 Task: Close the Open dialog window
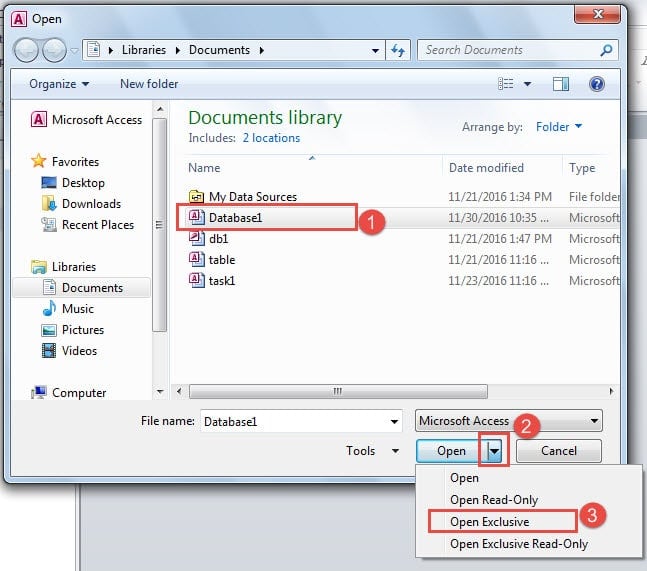pos(597,14)
